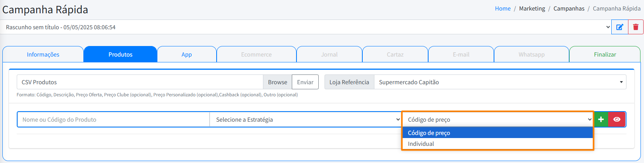The image size is (644, 163).
Task: Switch to the Informações tab
Action: [x=43, y=55]
